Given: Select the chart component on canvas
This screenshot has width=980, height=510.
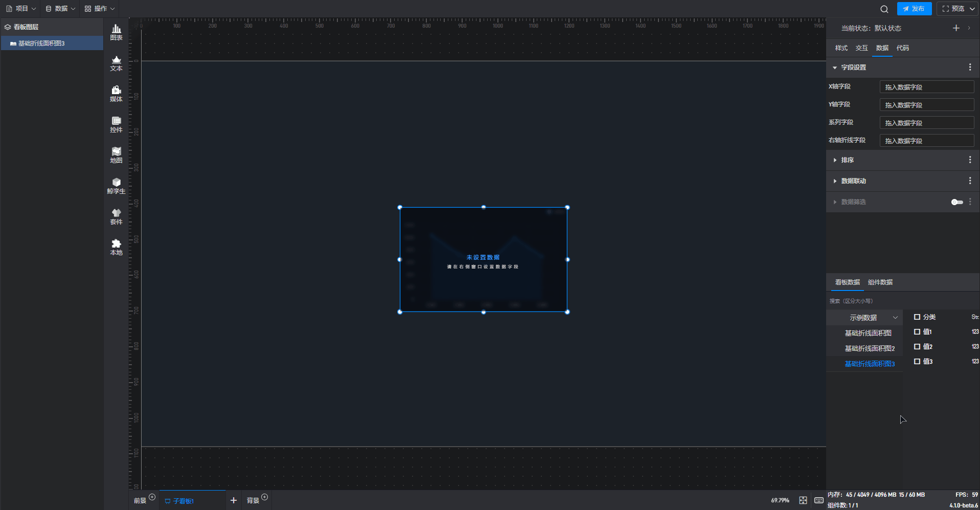Looking at the screenshot, I should coord(483,259).
